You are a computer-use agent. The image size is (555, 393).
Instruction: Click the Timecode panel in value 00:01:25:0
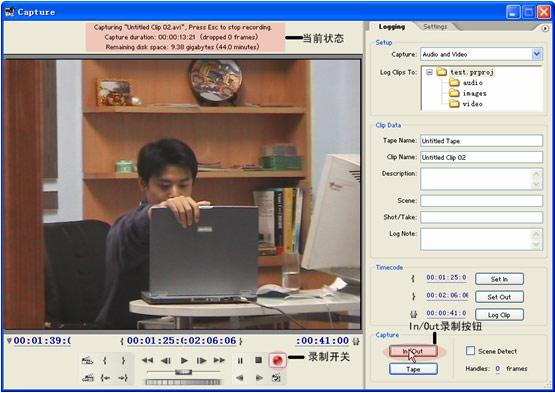[x=446, y=278]
